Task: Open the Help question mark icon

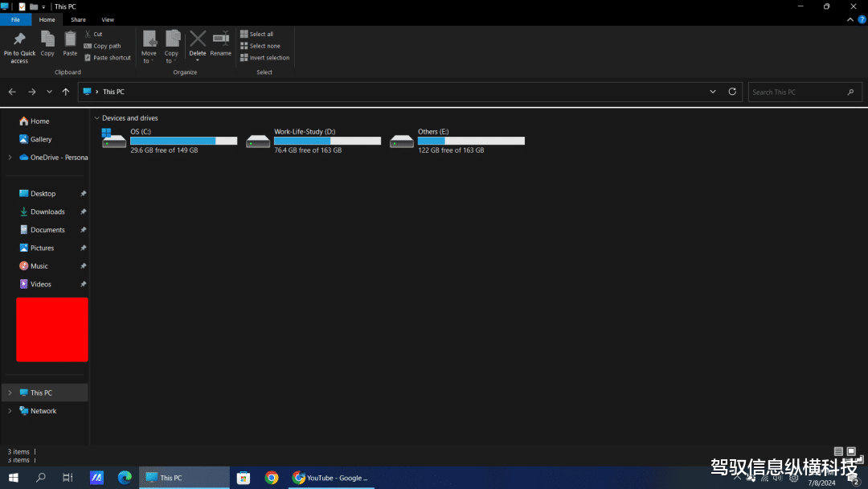Action: pyautogui.click(x=862, y=19)
